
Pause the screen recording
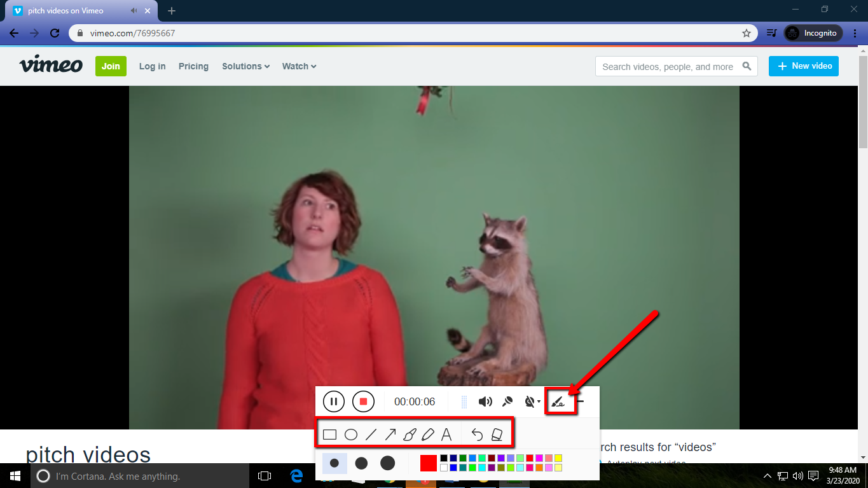(x=334, y=401)
